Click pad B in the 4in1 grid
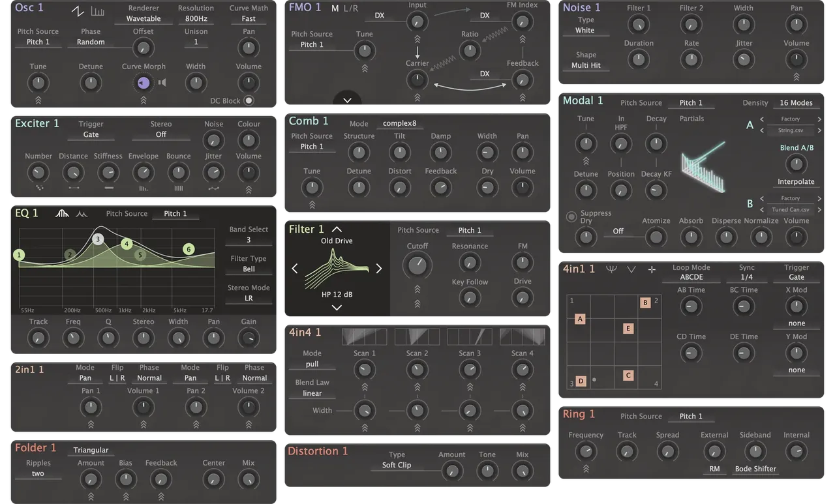This screenshot has width=835, height=504. click(x=645, y=303)
